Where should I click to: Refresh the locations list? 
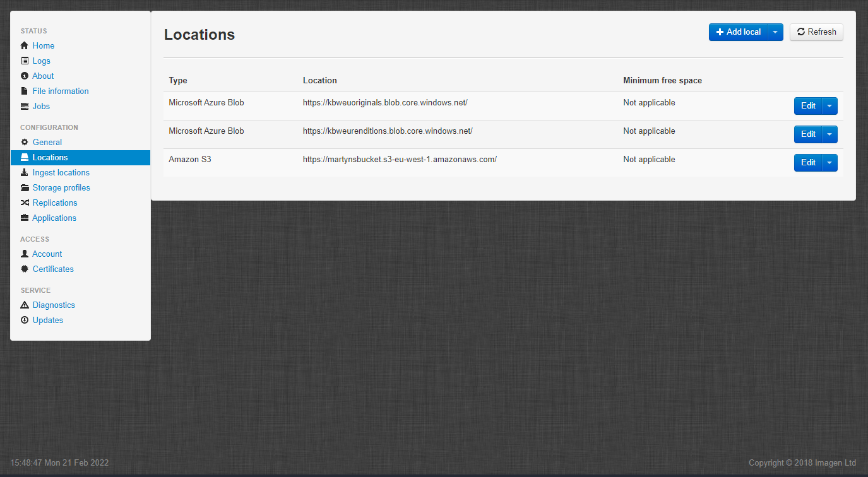click(816, 32)
